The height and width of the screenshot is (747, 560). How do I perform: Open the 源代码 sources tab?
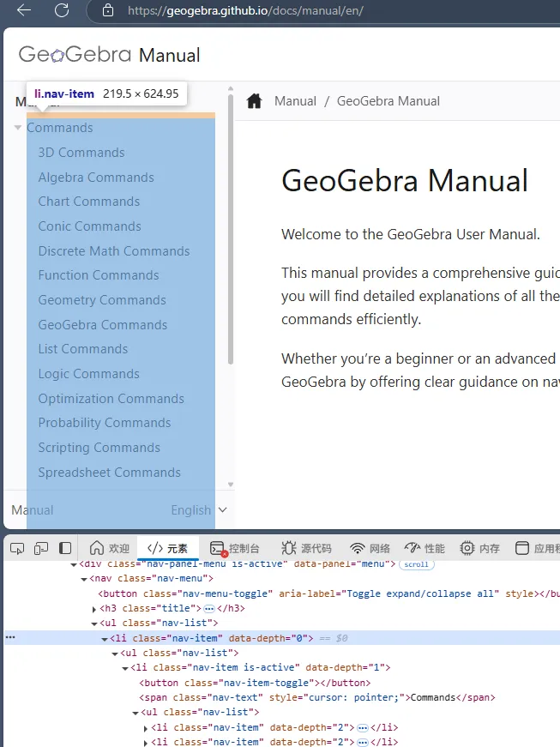tap(306, 548)
